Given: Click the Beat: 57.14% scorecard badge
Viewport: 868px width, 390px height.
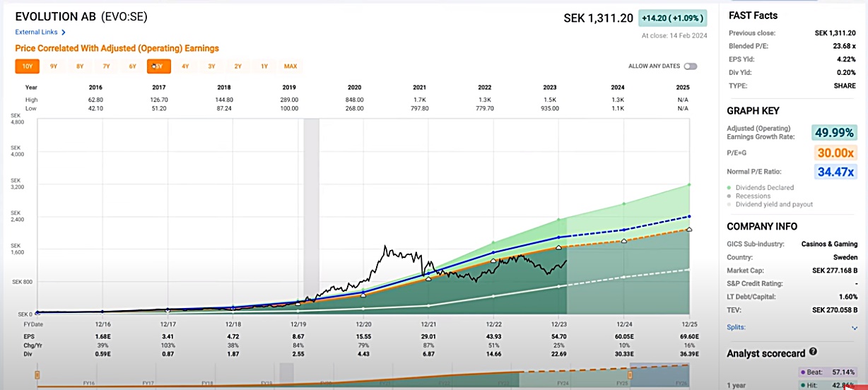Looking at the screenshot, I should [827, 371].
